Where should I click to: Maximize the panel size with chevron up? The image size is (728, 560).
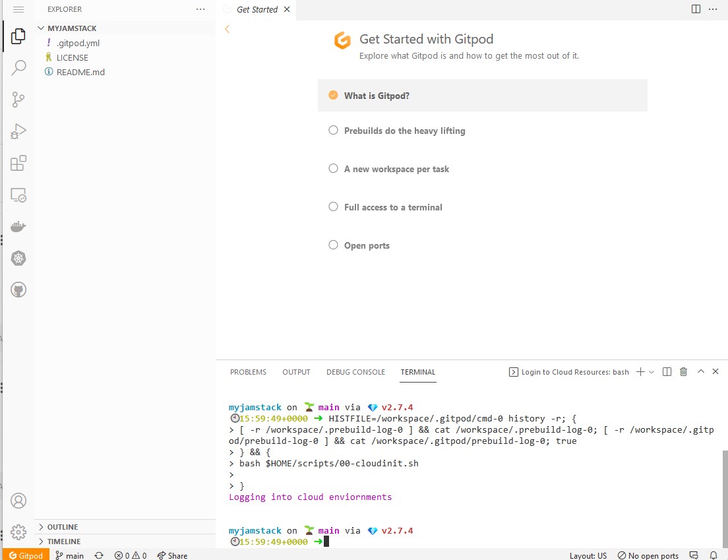point(700,371)
